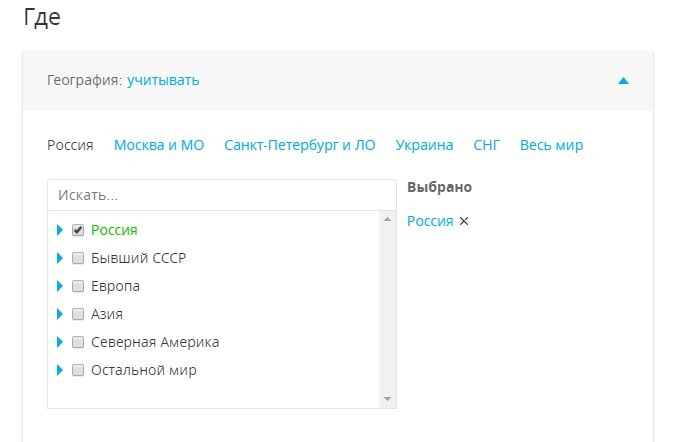The width and height of the screenshot is (683, 442).
Task: Collapse the География panel with the arrow
Action: [623, 81]
